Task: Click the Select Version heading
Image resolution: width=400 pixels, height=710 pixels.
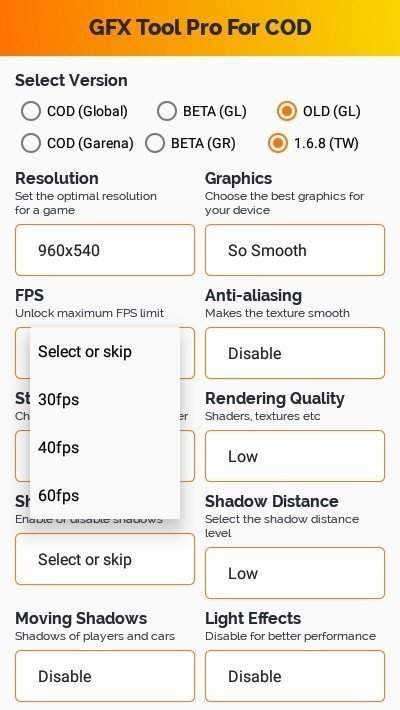Action: [x=71, y=80]
